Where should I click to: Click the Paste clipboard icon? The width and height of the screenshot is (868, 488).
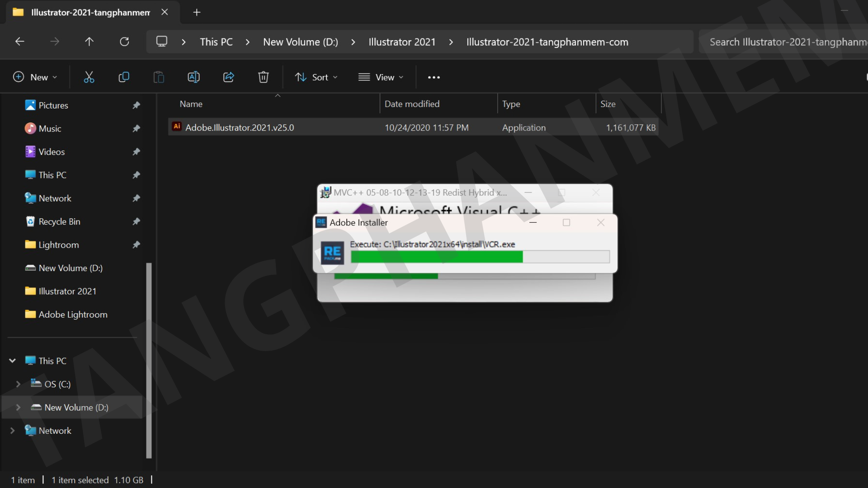[158, 77]
